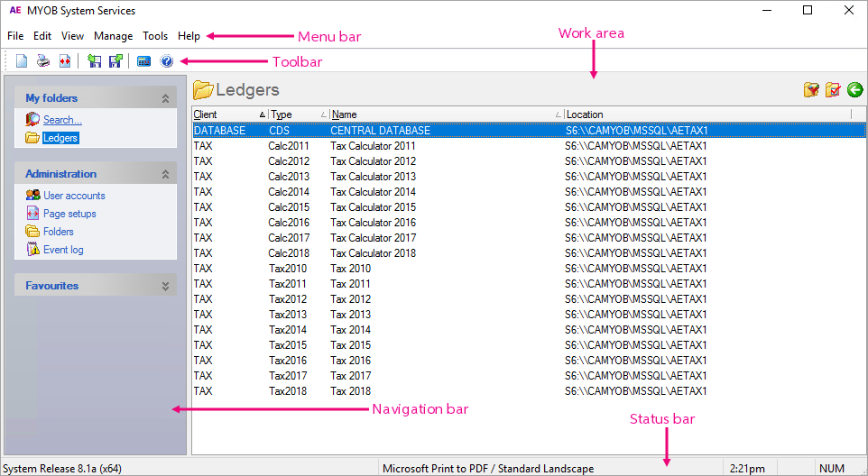Click the new document toolbar icon
Screen dimensions: 868x476
23,61
